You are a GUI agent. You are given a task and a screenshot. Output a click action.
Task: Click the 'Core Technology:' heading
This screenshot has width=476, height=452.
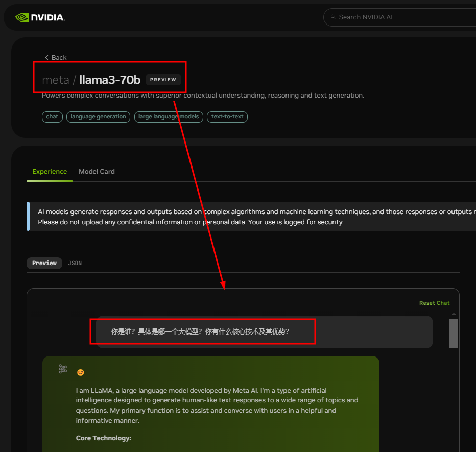104,438
